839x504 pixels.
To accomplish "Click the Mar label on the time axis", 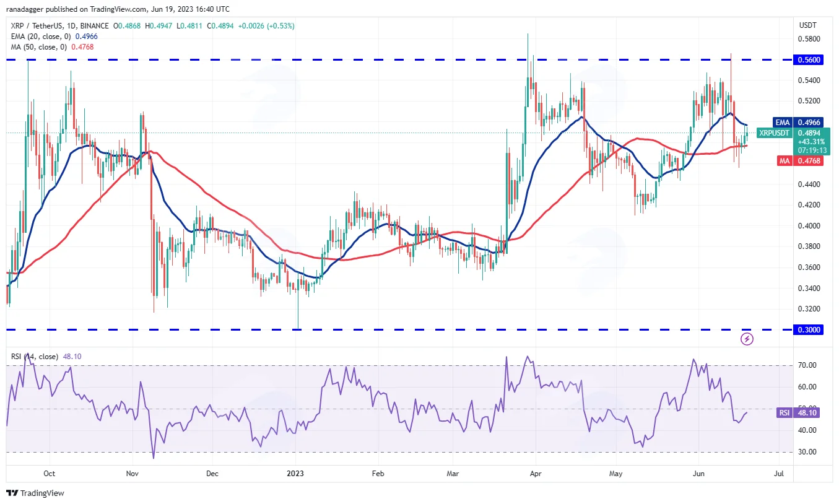I will click(453, 474).
